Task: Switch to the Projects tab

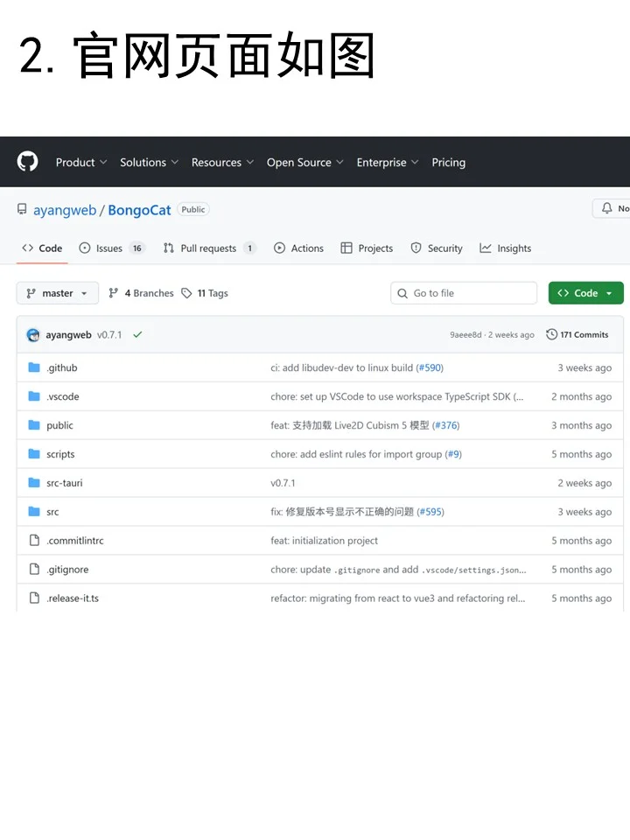Action: 367,248
